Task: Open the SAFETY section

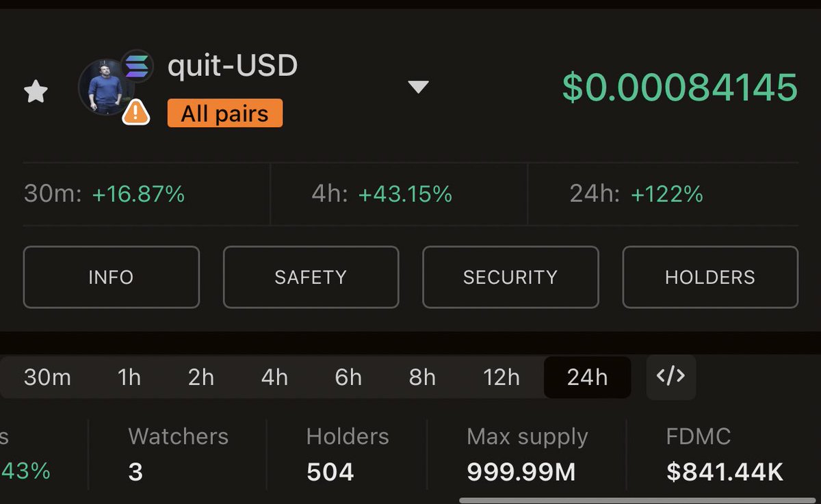Action: tap(311, 277)
